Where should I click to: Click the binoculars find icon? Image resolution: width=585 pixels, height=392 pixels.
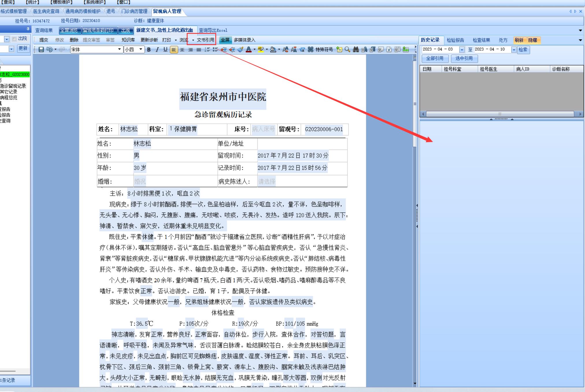356,49
